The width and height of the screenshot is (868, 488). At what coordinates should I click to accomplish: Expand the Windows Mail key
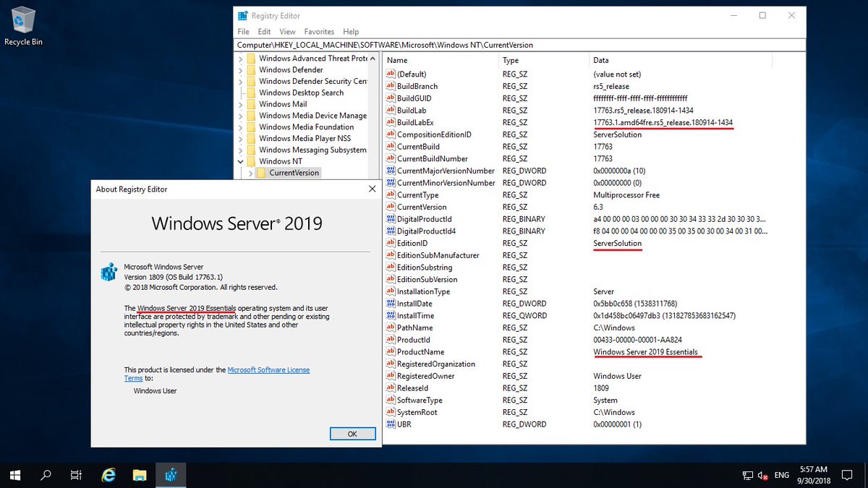pyautogui.click(x=241, y=104)
